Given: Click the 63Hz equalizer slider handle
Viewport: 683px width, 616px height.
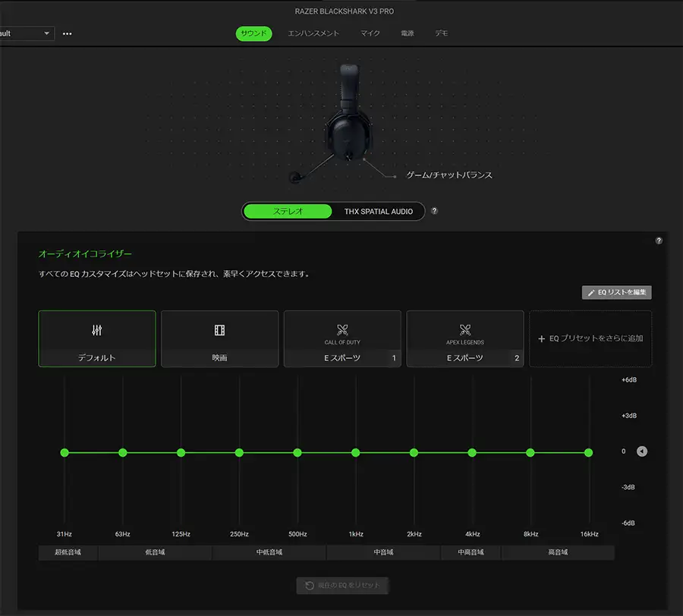Looking at the screenshot, I should pos(123,453).
